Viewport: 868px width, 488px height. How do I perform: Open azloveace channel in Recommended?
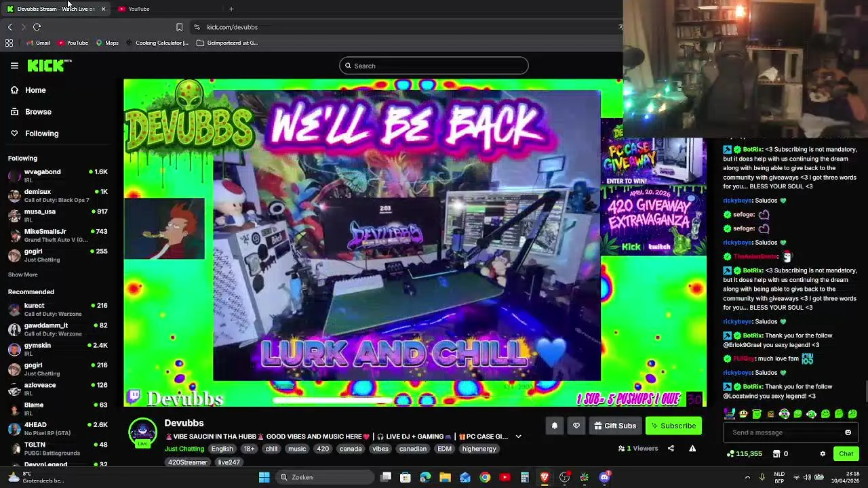(58, 389)
